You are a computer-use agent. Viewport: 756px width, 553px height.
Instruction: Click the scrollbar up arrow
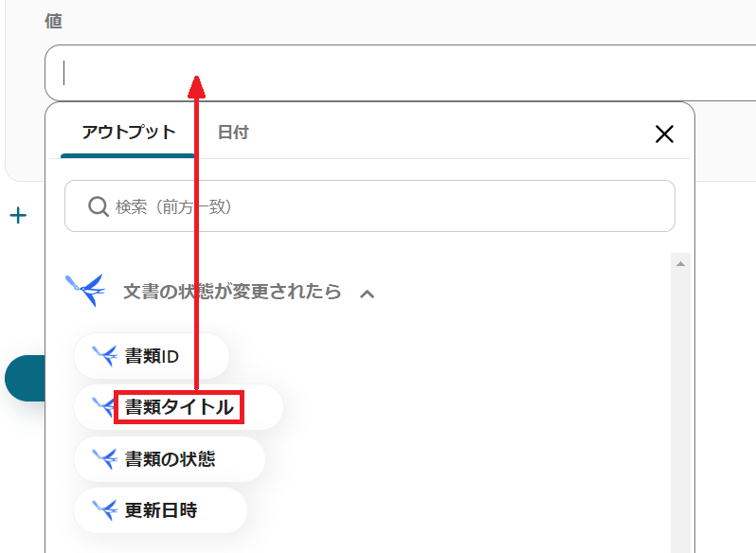point(680,264)
